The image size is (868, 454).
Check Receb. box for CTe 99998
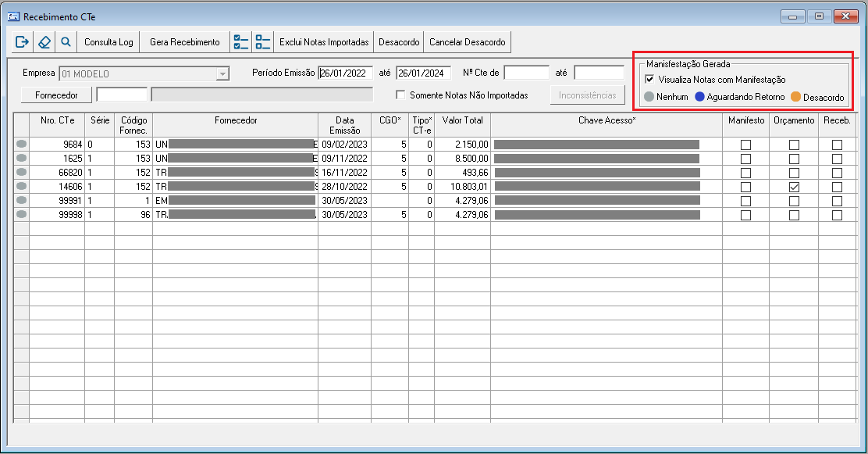(x=837, y=215)
